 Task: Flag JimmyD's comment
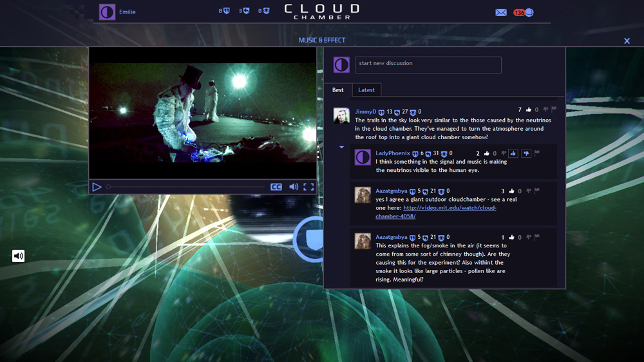pos(554,110)
